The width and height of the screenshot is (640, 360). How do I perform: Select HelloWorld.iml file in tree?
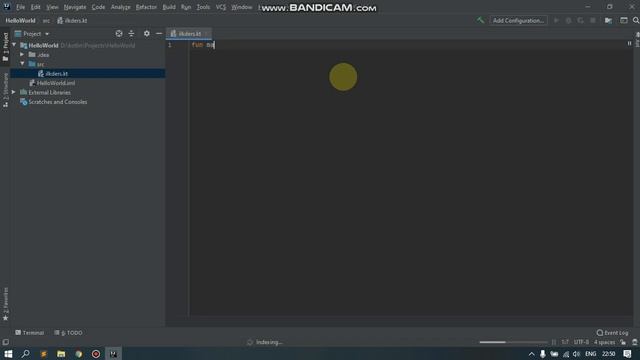click(x=88, y=83)
